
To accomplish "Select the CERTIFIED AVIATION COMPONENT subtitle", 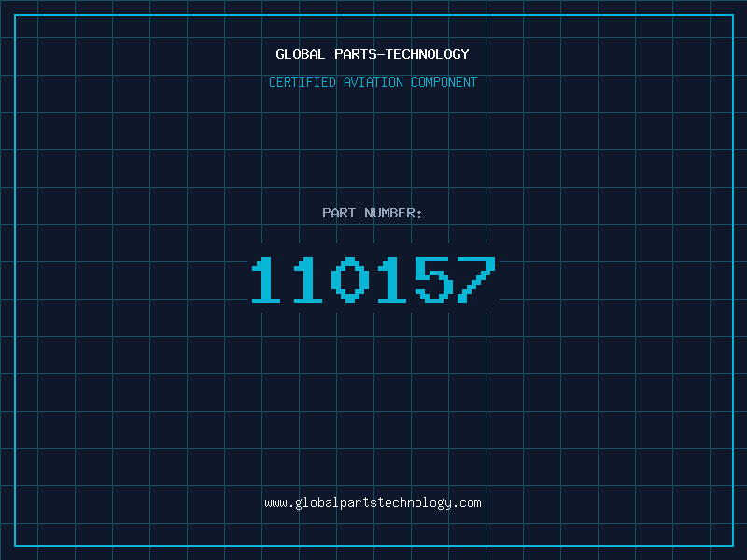I will [x=373, y=82].
